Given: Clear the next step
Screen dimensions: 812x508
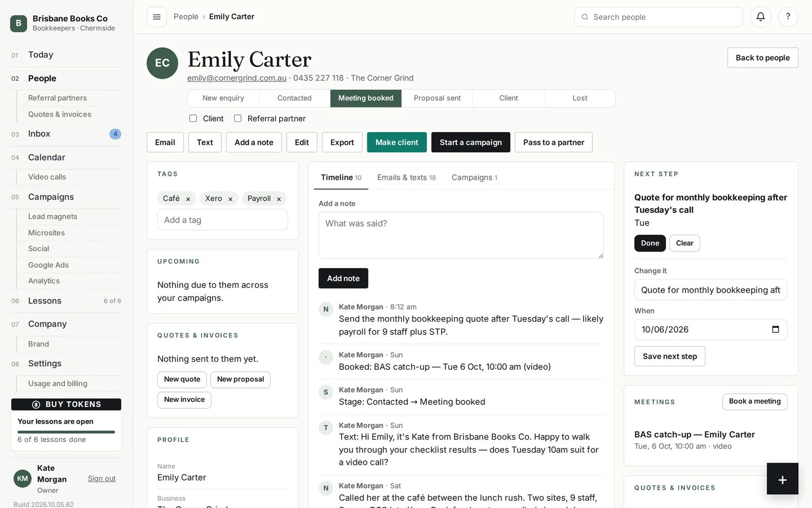Looking at the screenshot, I should [x=685, y=243].
